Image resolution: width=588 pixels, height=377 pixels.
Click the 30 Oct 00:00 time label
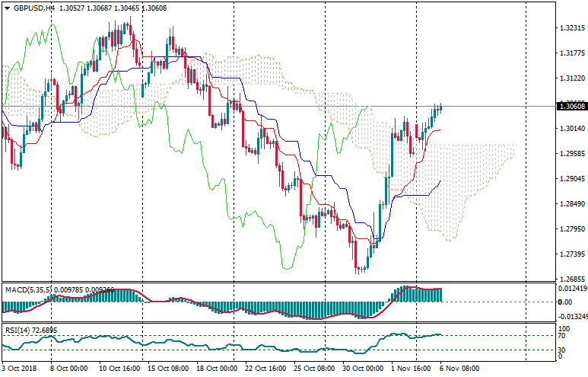click(362, 368)
